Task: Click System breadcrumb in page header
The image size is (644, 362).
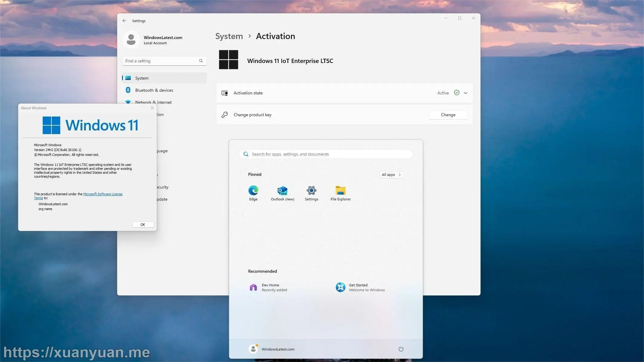Action: pyautogui.click(x=229, y=36)
